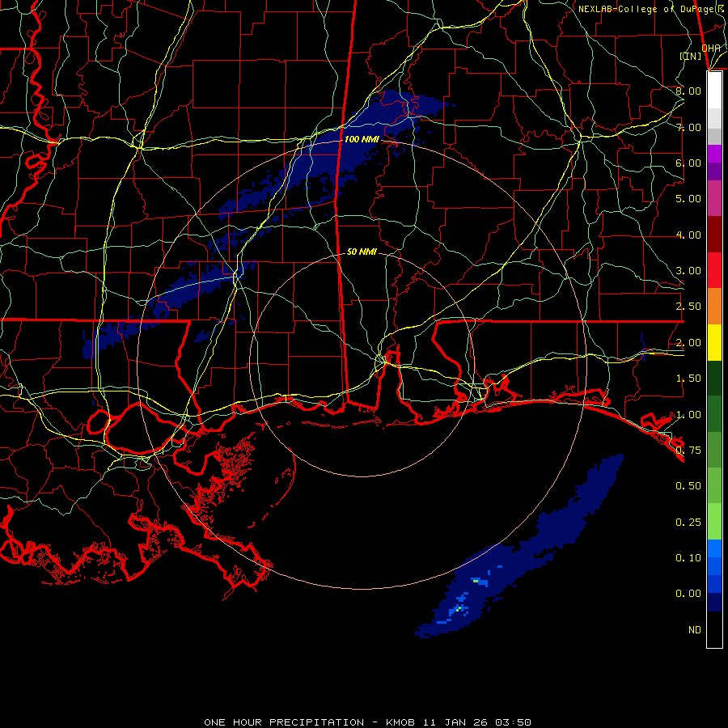Screen dimensions: 728x728
Task: Click the 0.00 legend value
Action: [x=688, y=594]
